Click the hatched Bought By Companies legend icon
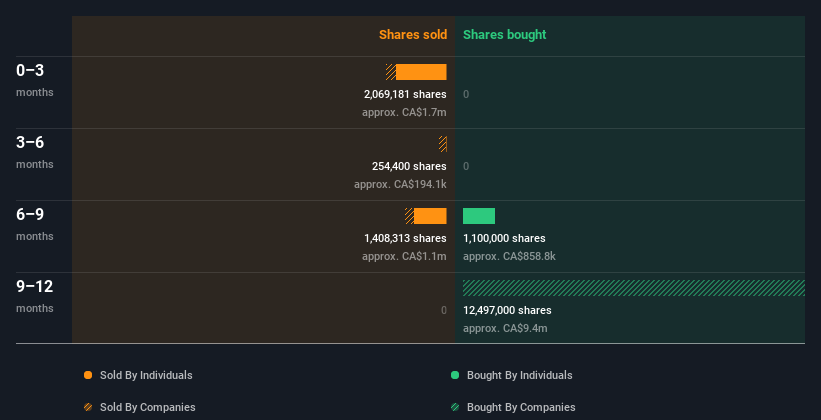This screenshot has height=420, width=821. 455,407
